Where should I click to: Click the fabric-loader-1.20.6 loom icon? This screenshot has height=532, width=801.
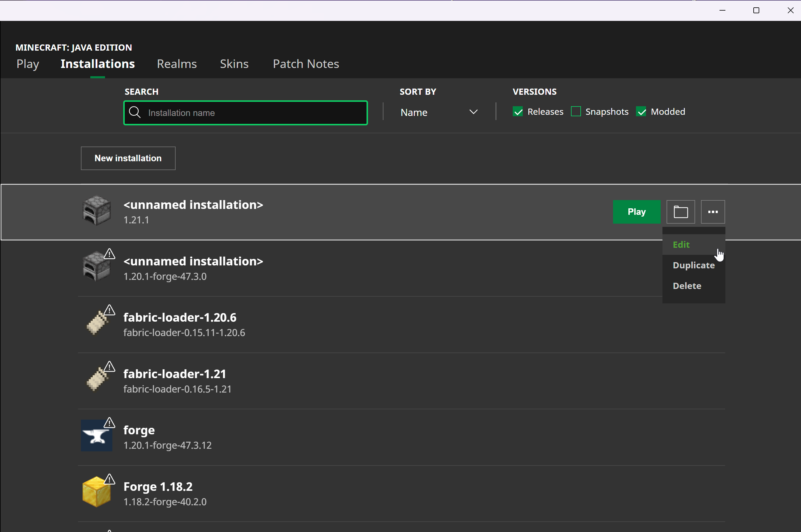tap(97, 323)
